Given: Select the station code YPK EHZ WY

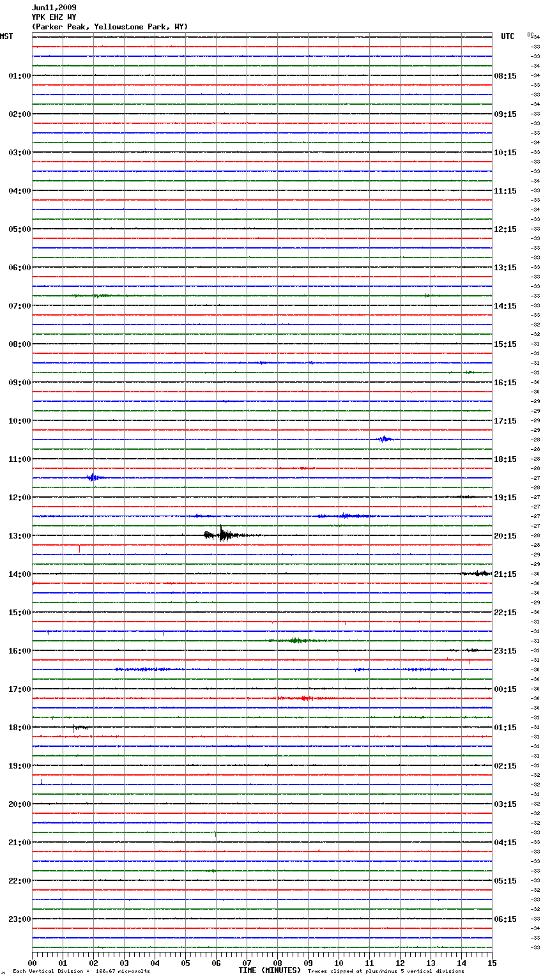Looking at the screenshot, I should pyautogui.click(x=54, y=17).
